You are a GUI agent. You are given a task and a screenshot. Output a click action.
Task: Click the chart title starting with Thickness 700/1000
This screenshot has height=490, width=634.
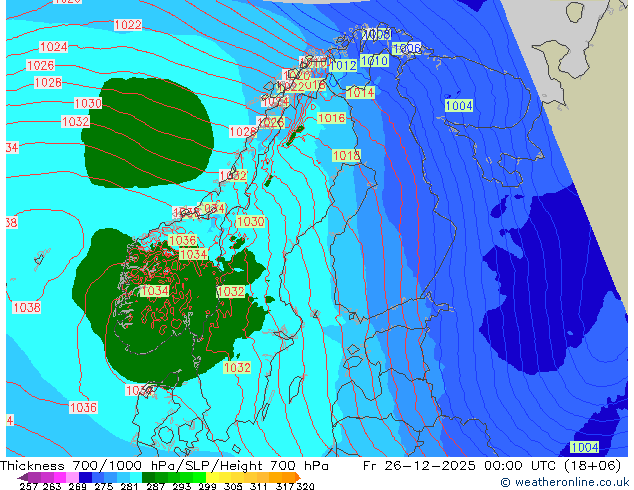164,466
